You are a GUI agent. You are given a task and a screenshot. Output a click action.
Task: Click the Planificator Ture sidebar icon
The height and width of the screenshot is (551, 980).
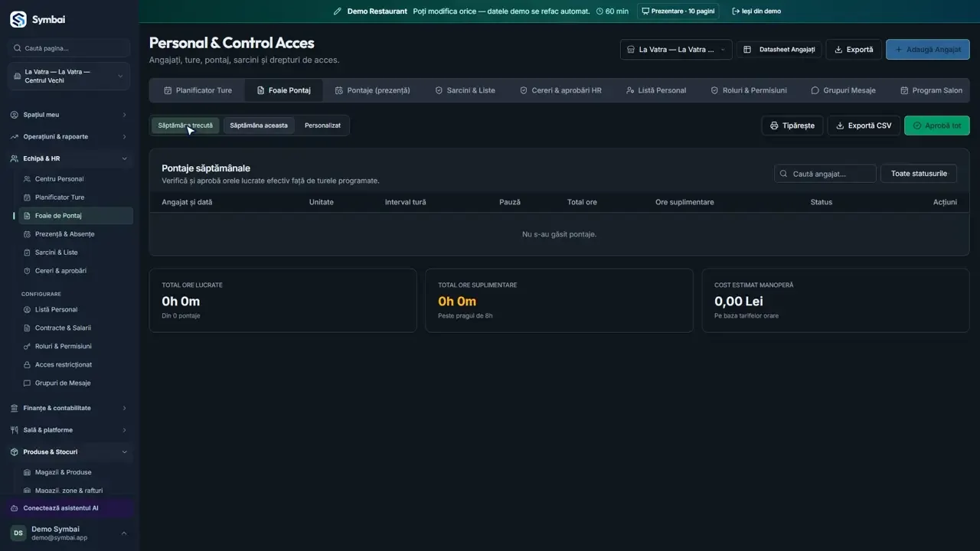click(28, 197)
